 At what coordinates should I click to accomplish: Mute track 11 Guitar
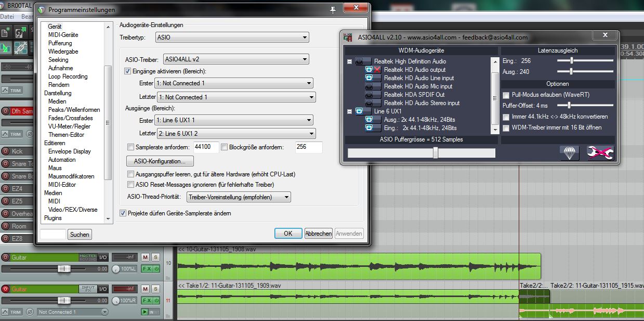144,289
